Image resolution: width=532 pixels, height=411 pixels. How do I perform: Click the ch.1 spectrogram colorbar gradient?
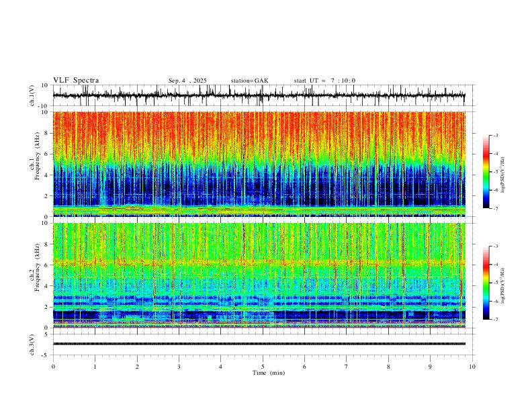486,172
